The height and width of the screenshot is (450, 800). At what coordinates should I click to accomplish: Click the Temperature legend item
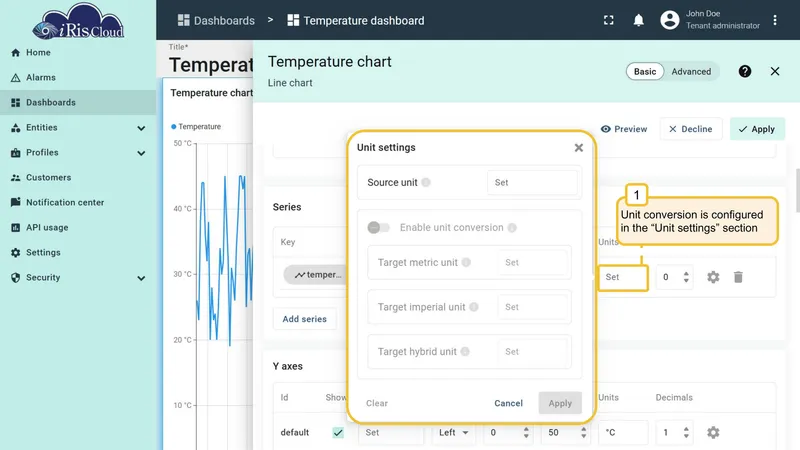tap(196, 127)
